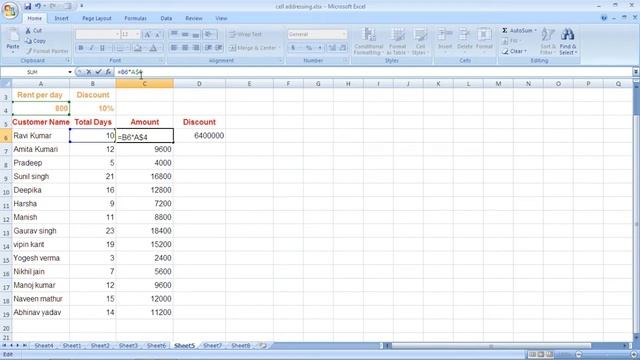Expand the formula bar
The height and width of the screenshot is (360, 640).
pos(636,72)
